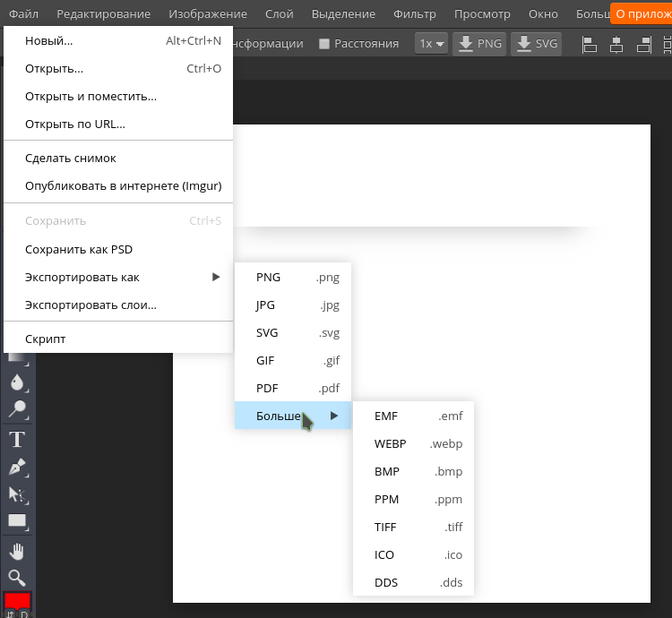Choose TIFF .tiff export format
Image resolution: width=672 pixels, height=618 pixels.
(414, 527)
